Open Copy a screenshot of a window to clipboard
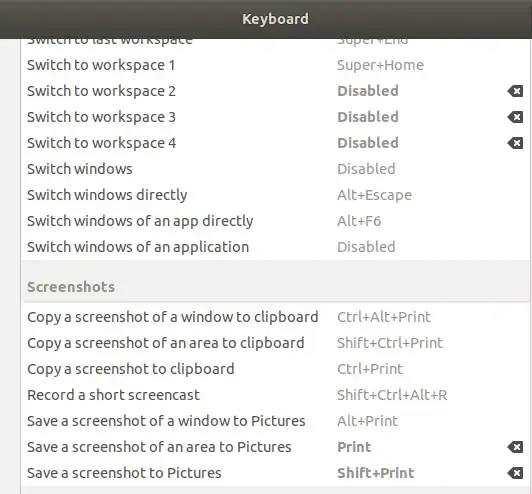Viewport: 532px width, 494px height. click(275, 317)
